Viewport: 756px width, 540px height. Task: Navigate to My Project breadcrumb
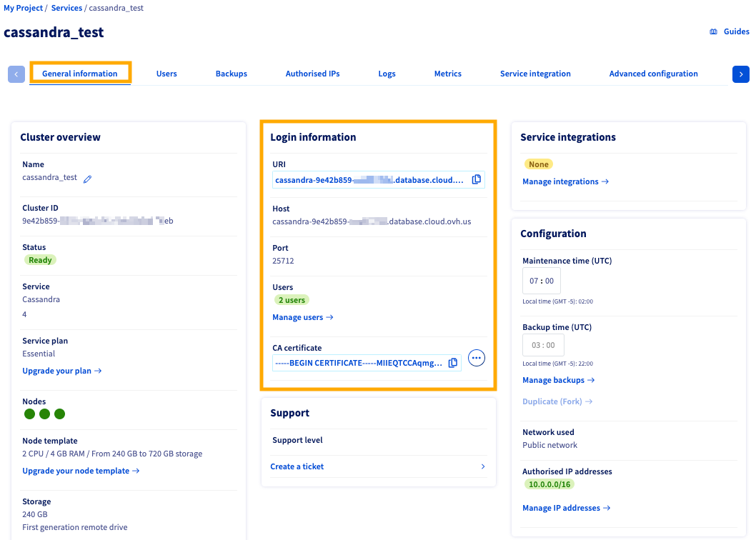(x=22, y=8)
